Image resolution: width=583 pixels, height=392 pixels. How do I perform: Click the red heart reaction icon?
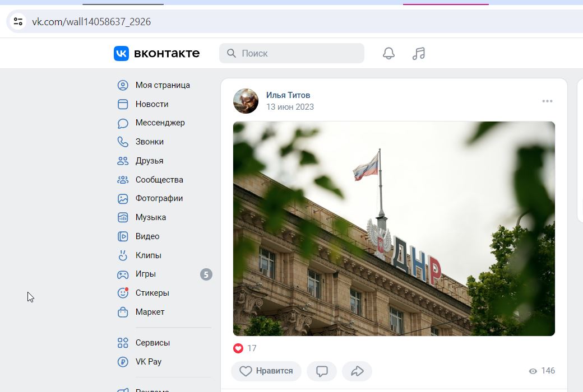[x=238, y=348]
